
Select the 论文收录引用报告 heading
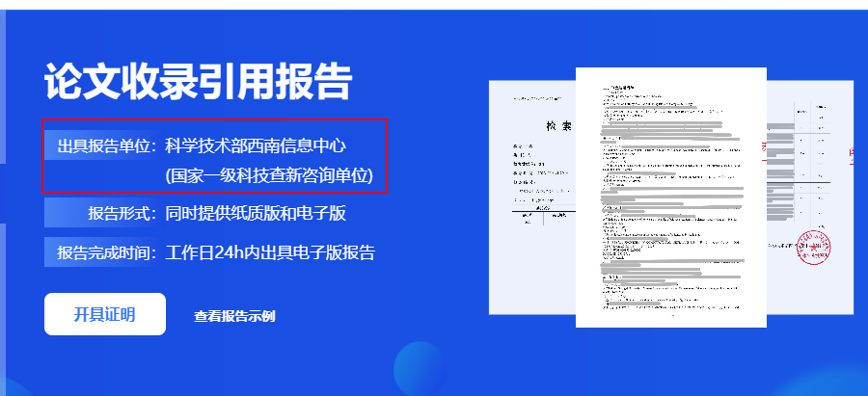(x=198, y=82)
